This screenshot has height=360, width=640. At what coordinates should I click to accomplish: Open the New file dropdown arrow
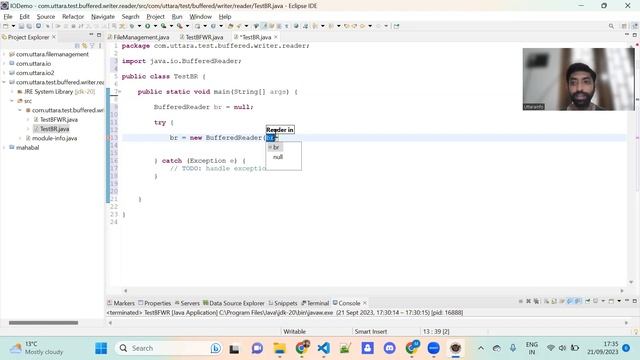pyautogui.click(x=13, y=26)
